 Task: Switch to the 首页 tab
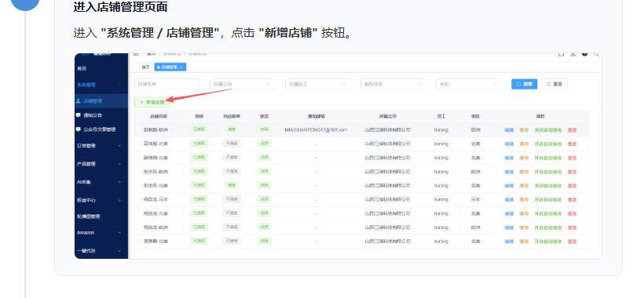tap(146, 67)
